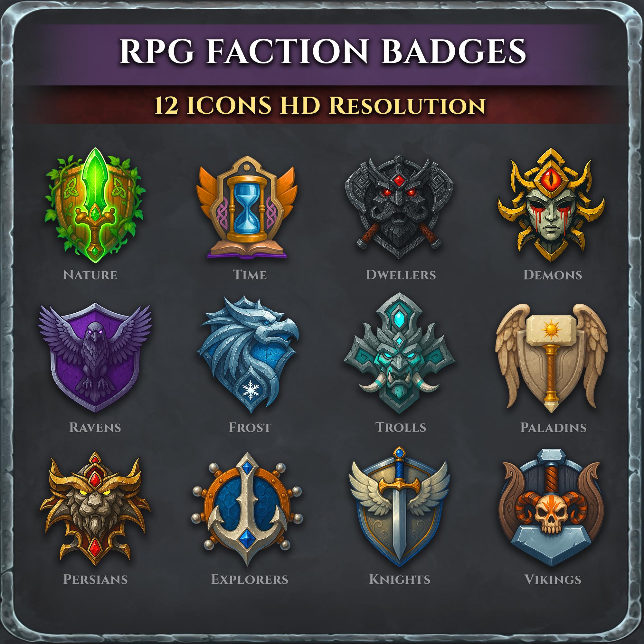Click the Paladins label text
This screenshot has height=644, width=644.
pyautogui.click(x=553, y=427)
